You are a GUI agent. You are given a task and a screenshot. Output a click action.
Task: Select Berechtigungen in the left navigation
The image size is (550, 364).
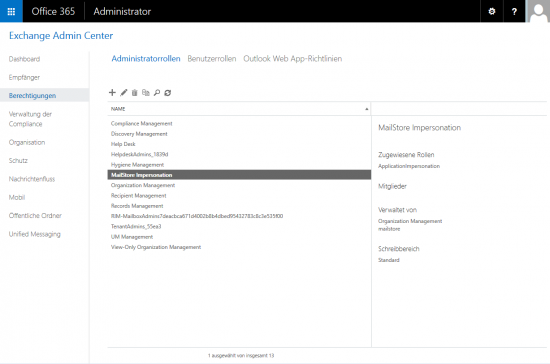click(x=45, y=95)
